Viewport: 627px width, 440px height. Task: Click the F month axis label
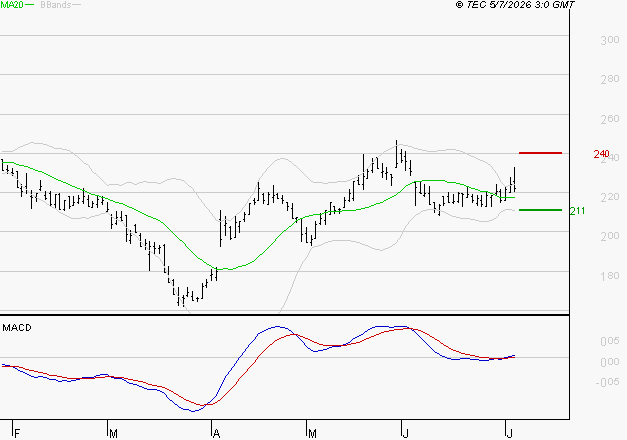(x=17, y=434)
